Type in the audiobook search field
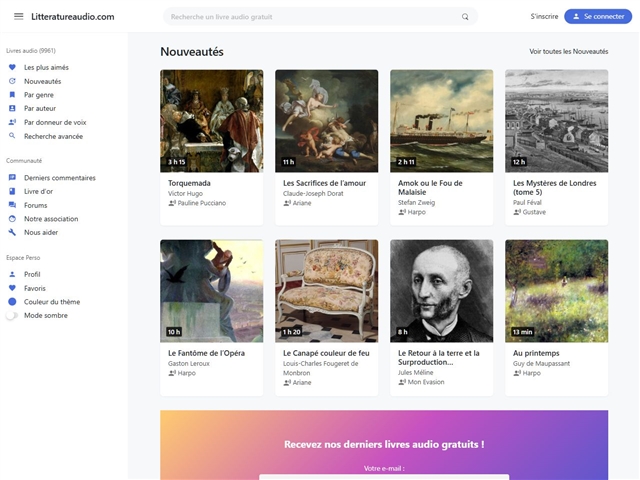Image resolution: width=640 pixels, height=480 pixels. coord(310,17)
